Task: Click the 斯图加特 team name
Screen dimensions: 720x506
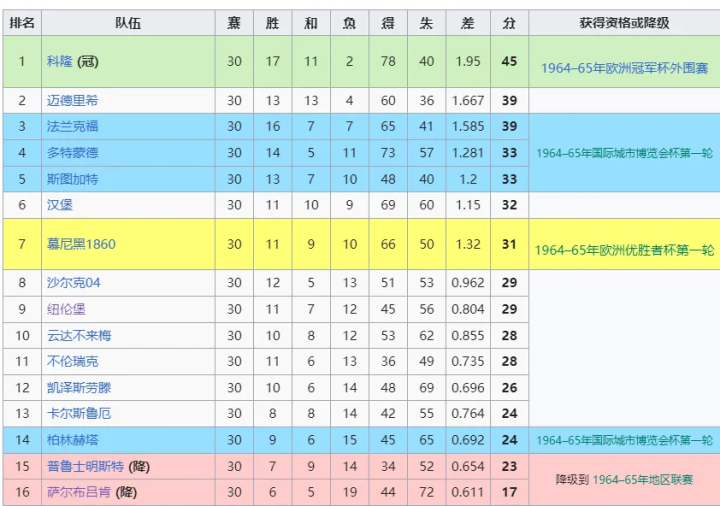Action: [x=72, y=179]
